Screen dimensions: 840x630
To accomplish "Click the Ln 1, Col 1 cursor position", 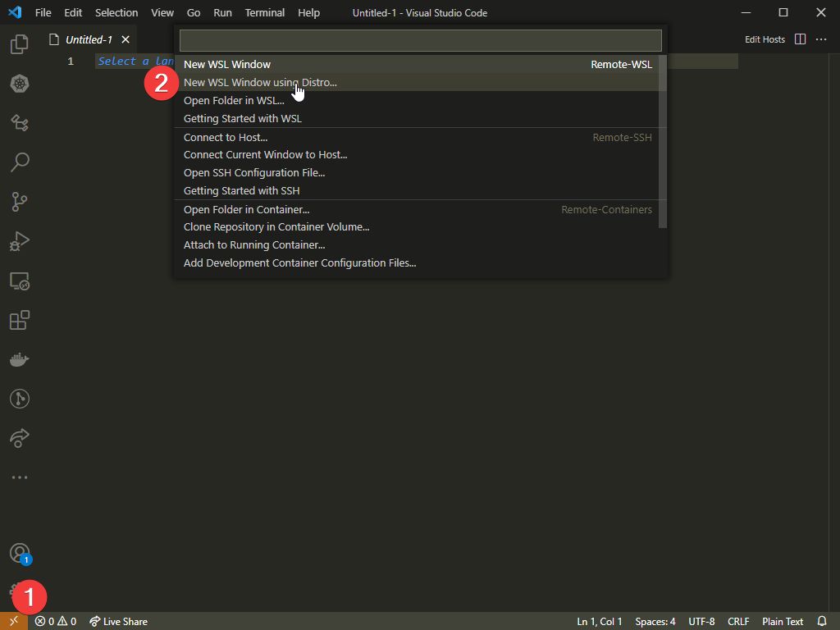I will (599, 622).
